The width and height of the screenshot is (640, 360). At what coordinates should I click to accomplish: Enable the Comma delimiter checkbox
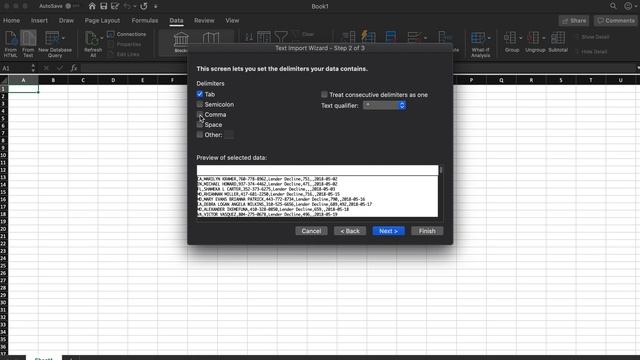click(200, 114)
